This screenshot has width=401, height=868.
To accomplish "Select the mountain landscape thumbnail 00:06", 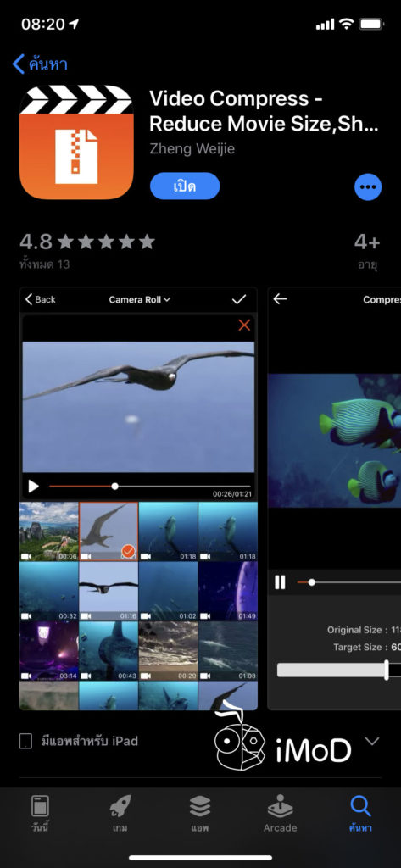I will 48,531.
